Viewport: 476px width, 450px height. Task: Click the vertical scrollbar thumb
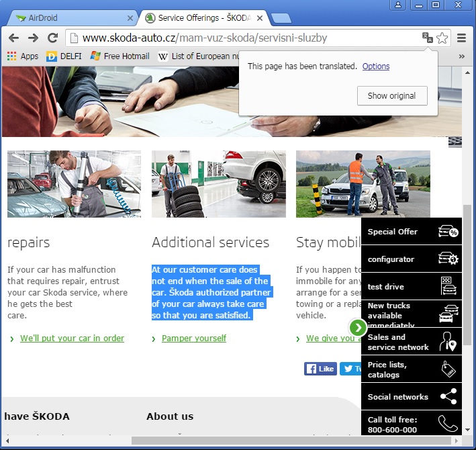click(467, 275)
